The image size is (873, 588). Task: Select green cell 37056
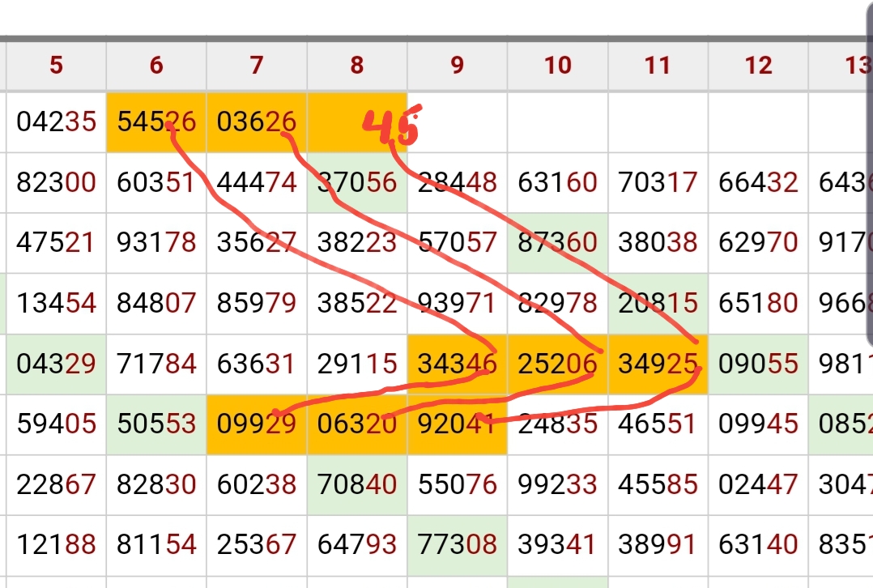357,182
